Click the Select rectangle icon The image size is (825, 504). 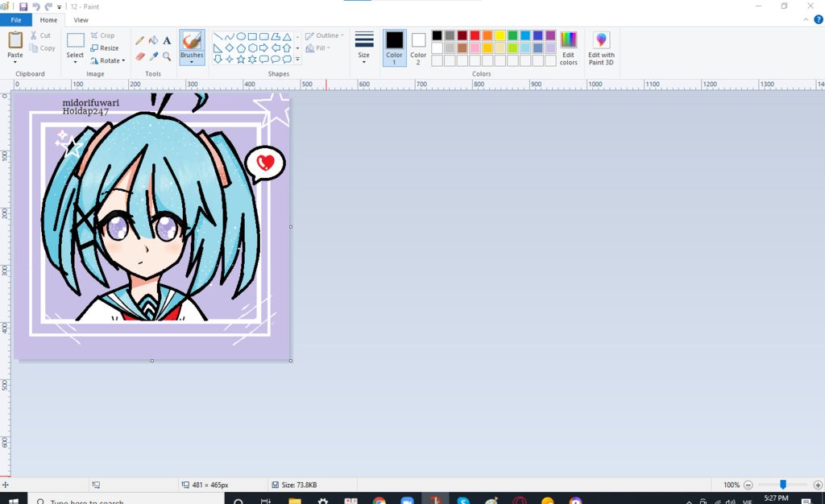pos(75,40)
